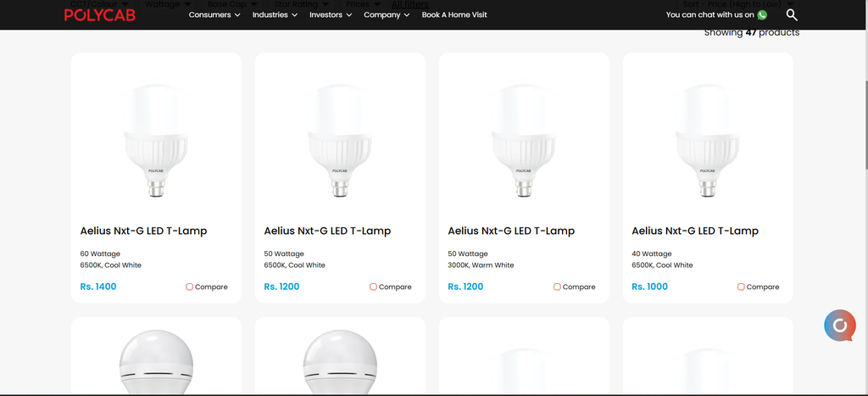Open the All filters link
This screenshot has width=868, height=396.
pos(410,4)
